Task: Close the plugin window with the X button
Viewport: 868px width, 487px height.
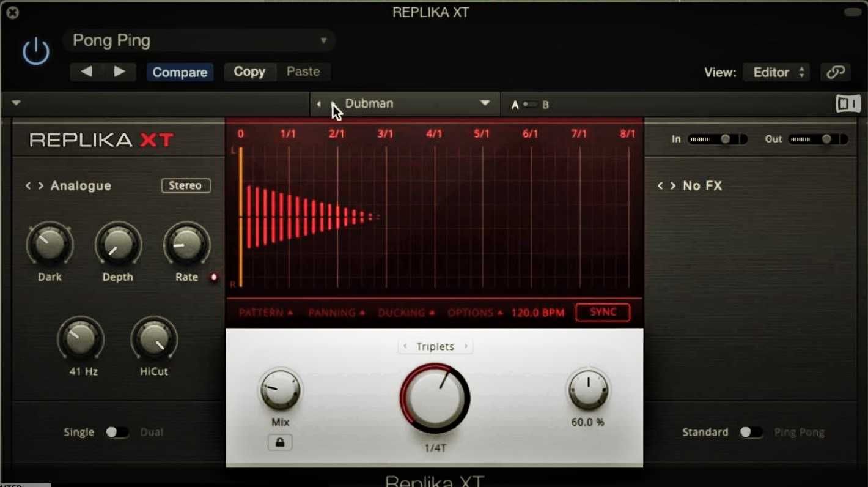Action: click(12, 12)
